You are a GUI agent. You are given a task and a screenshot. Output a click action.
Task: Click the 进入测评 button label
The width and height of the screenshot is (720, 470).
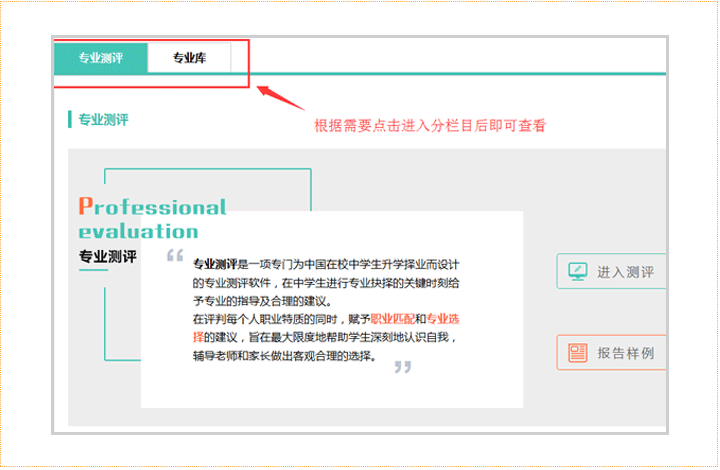click(625, 272)
